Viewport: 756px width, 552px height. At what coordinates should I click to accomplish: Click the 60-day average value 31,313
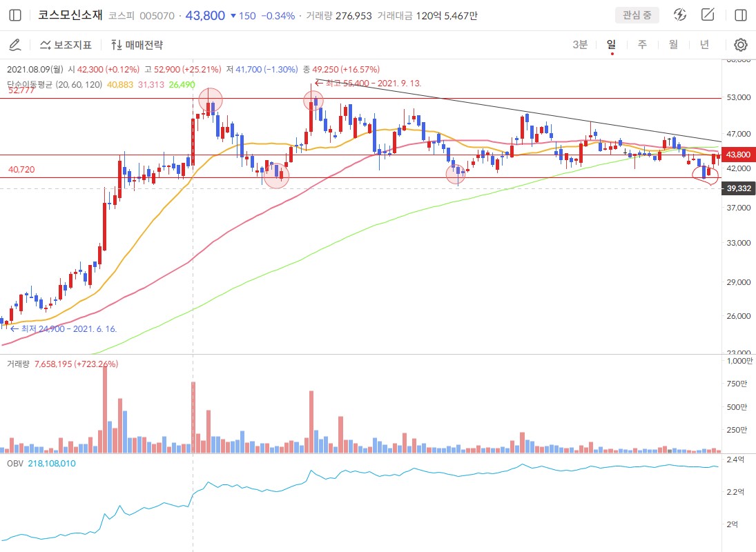(151, 85)
